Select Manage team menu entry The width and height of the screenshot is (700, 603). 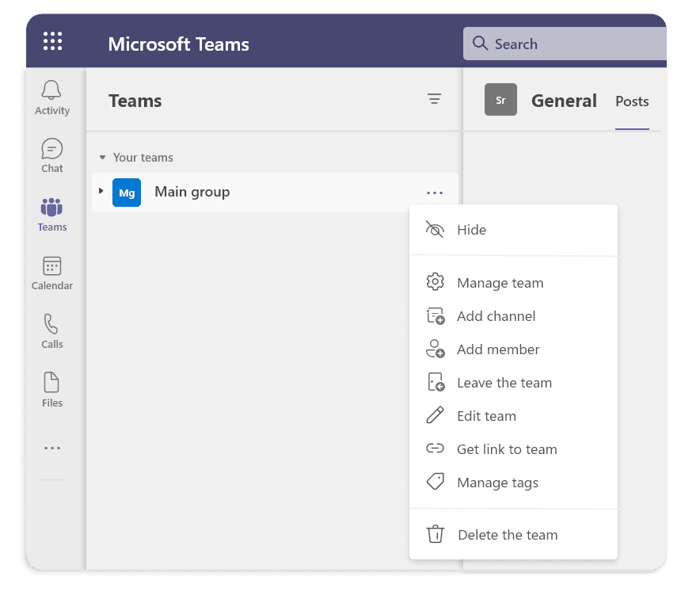(x=513, y=283)
